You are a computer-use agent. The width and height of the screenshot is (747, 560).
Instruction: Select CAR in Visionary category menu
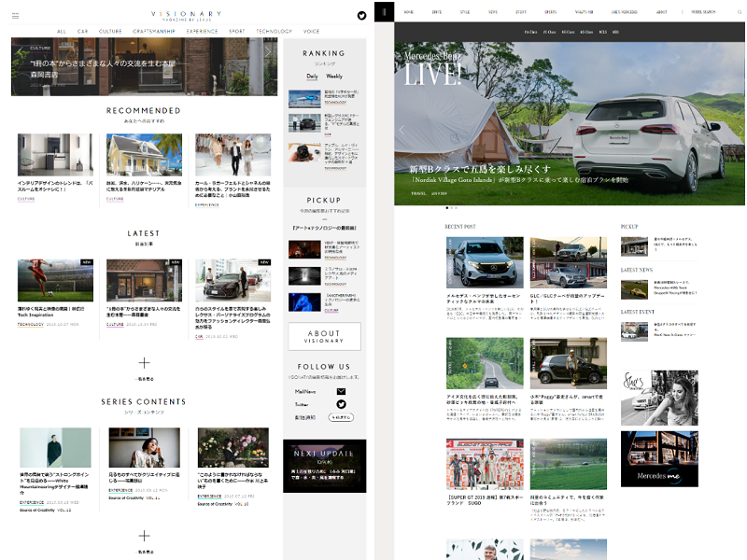pos(83,32)
